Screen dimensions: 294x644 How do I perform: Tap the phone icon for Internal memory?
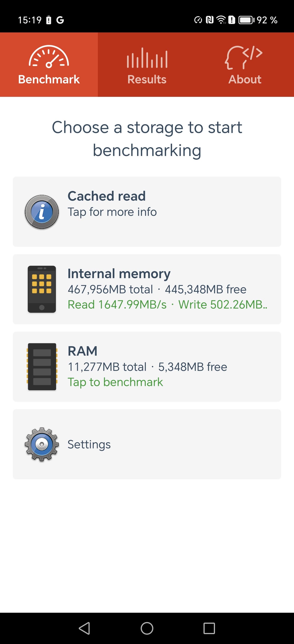[42, 289]
